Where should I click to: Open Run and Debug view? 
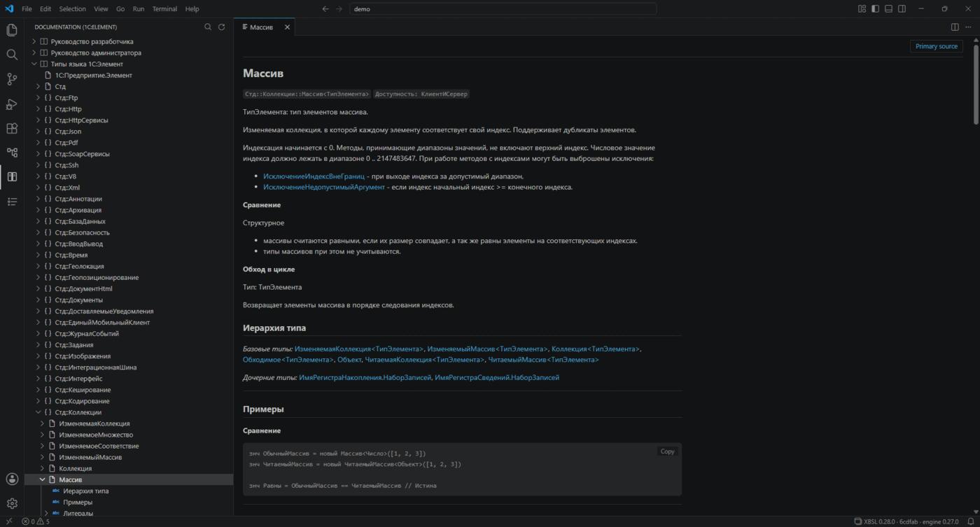pyautogui.click(x=12, y=104)
